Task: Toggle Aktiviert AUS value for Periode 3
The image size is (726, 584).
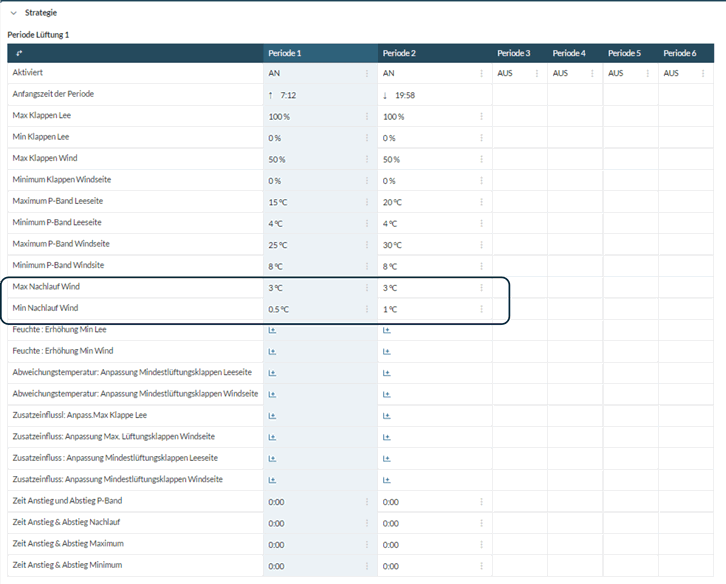Action: [x=505, y=74]
